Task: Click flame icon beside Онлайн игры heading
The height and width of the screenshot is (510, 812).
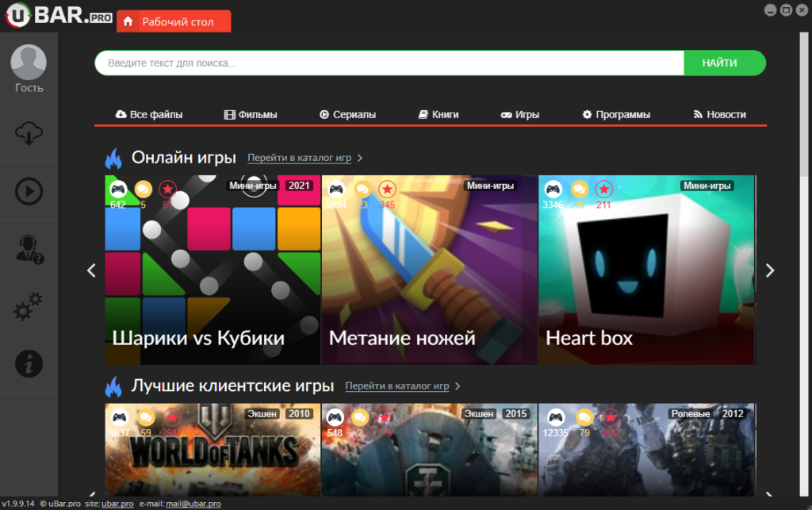Action: pyautogui.click(x=113, y=158)
